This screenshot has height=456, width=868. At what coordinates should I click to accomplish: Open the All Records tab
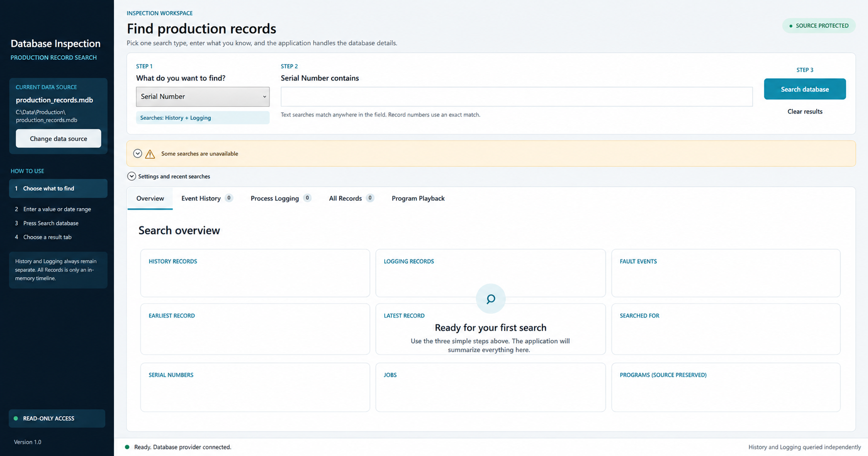[351, 199]
